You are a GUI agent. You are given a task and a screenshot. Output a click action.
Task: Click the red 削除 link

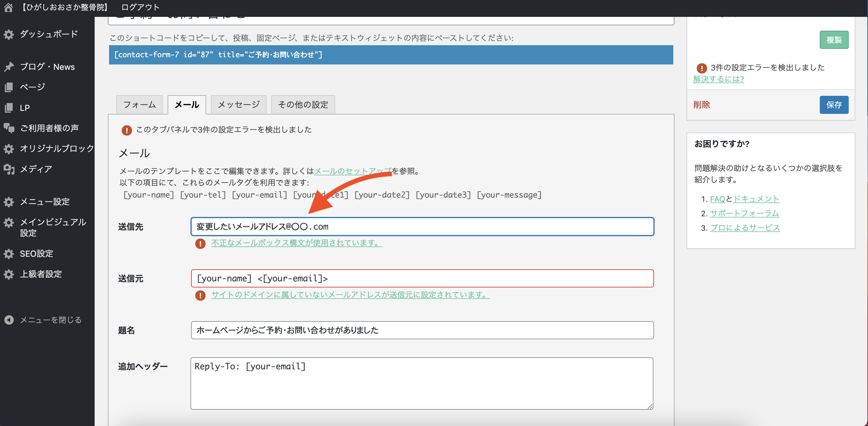(702, 105)
